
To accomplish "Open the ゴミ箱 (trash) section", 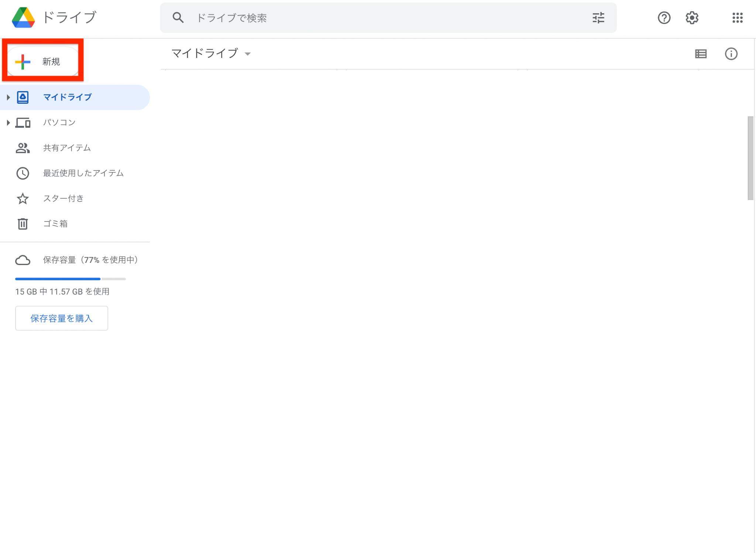I will [55, 223].
